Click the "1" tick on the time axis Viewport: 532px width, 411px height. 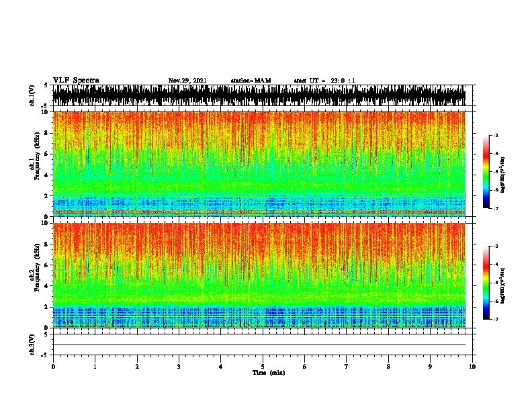click(95, 367)
